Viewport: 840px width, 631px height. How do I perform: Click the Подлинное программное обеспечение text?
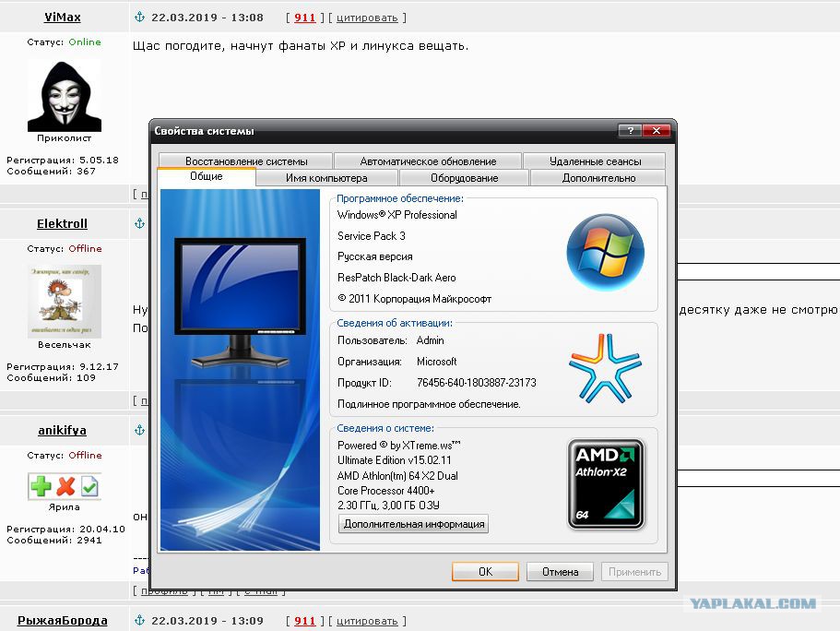tap(429, 404)
